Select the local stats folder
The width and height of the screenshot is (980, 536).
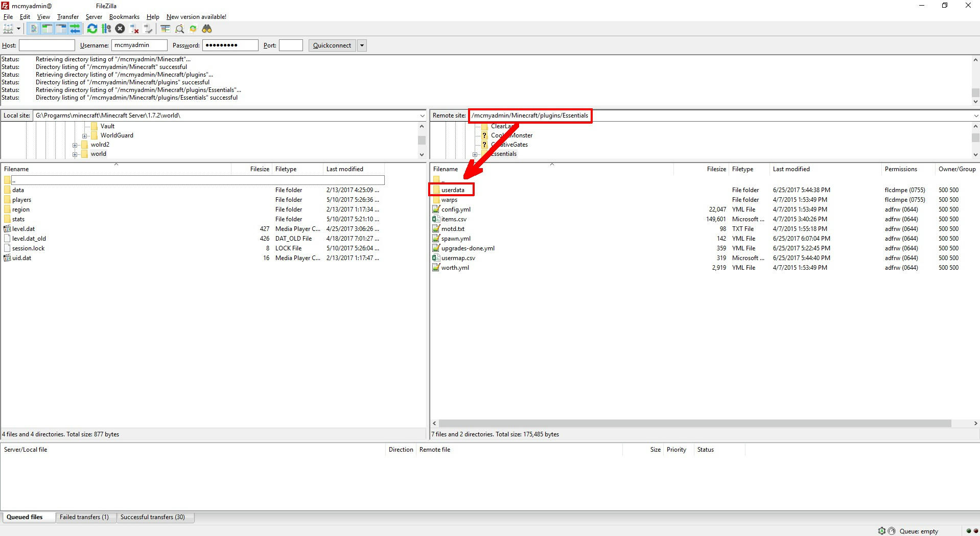(18, 219)
